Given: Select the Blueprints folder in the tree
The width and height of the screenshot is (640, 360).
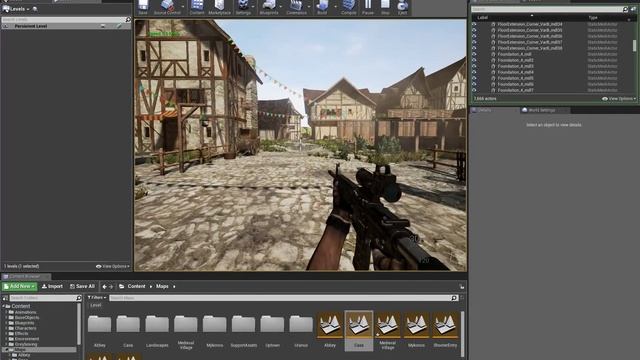Looking at the screenshot, I should click(24, 323).
